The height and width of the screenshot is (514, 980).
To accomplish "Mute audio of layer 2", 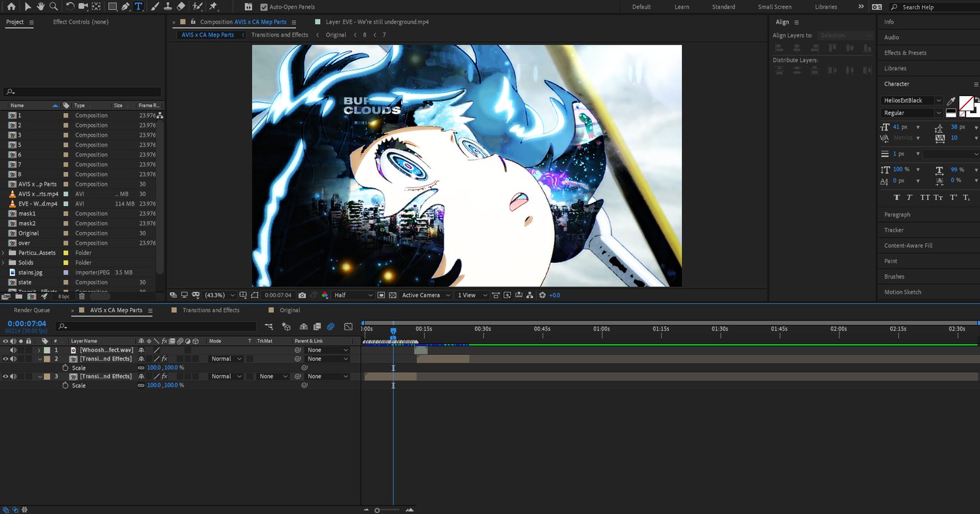I will (13, 359).
